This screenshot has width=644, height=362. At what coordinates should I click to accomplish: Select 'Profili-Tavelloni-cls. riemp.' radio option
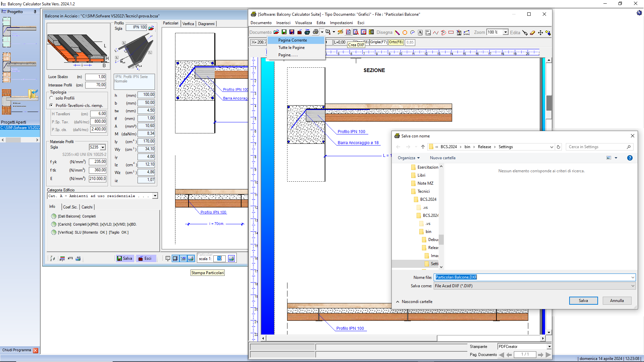point(51,105)
